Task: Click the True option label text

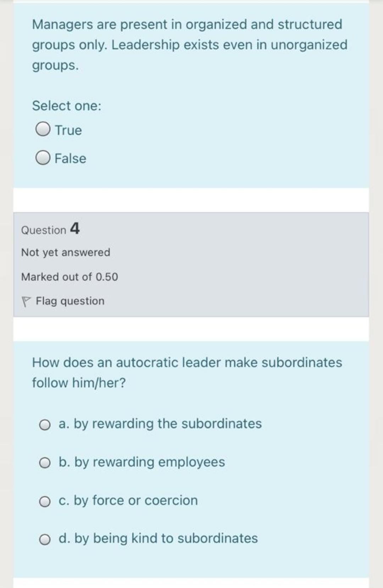Action: [x=67, y=130]
